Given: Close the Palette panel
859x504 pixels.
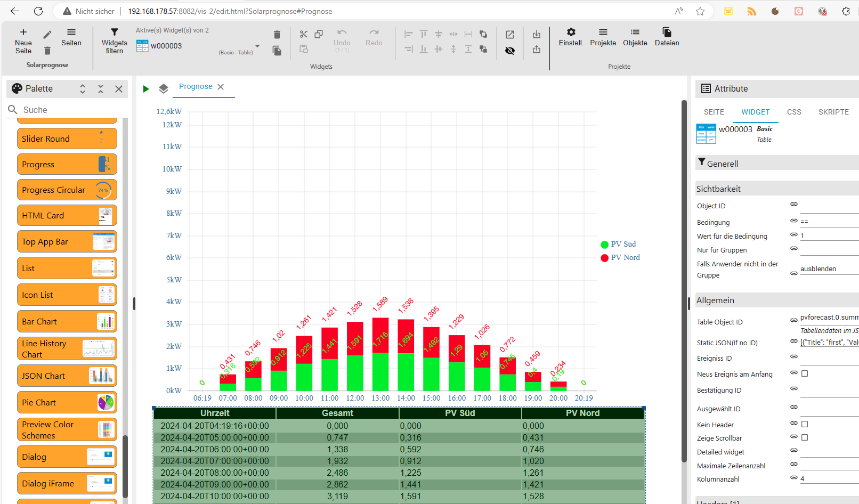Looking at the screenshot, I should (119, 89).
